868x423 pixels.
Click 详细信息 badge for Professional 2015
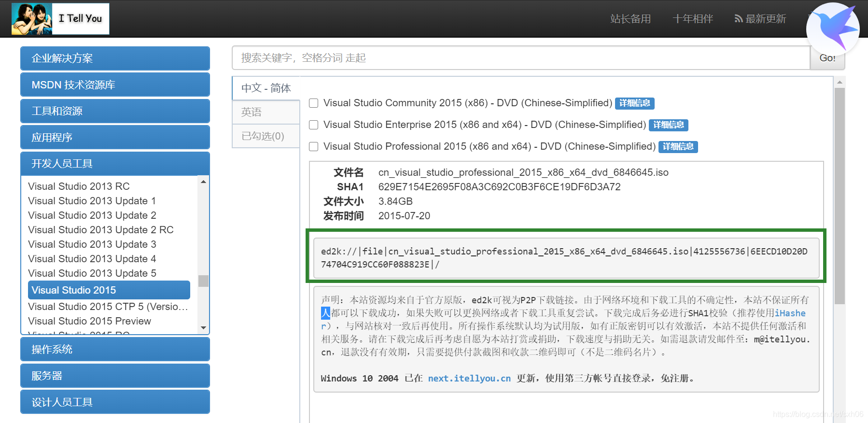click(678, 147)
